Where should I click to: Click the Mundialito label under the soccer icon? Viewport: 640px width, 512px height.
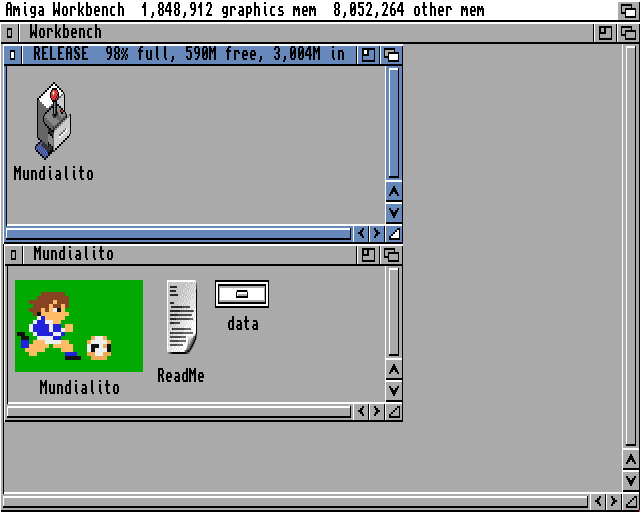pyautogui.click(x=80, y=387)
